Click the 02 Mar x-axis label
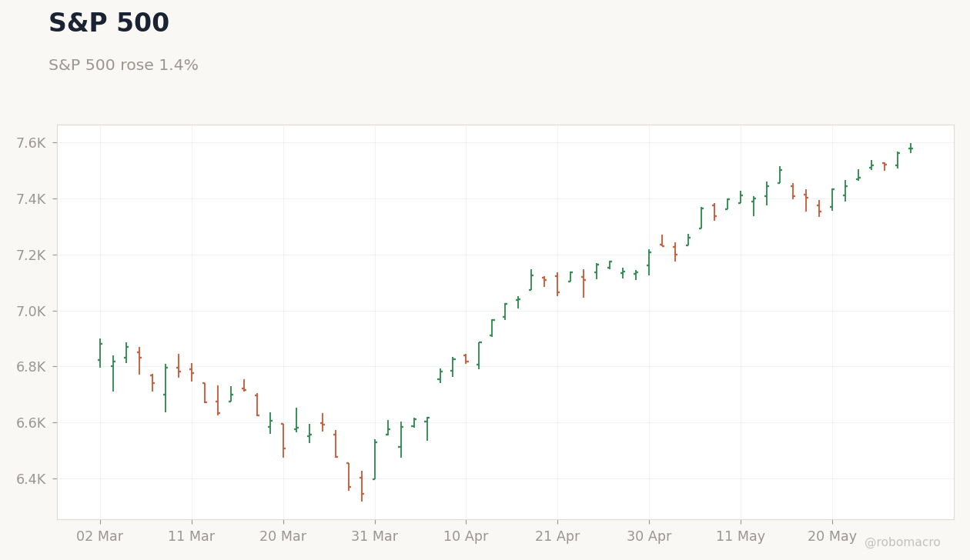 (99, 537)
